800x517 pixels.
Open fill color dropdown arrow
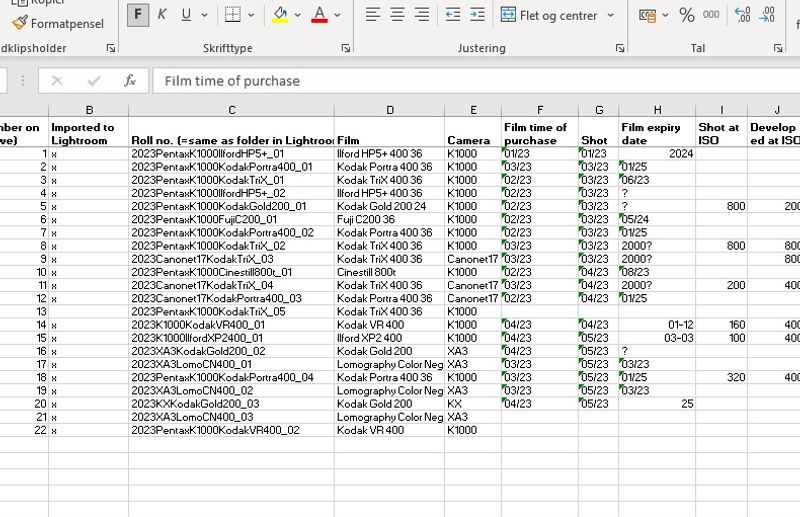[x=297, y=15]
